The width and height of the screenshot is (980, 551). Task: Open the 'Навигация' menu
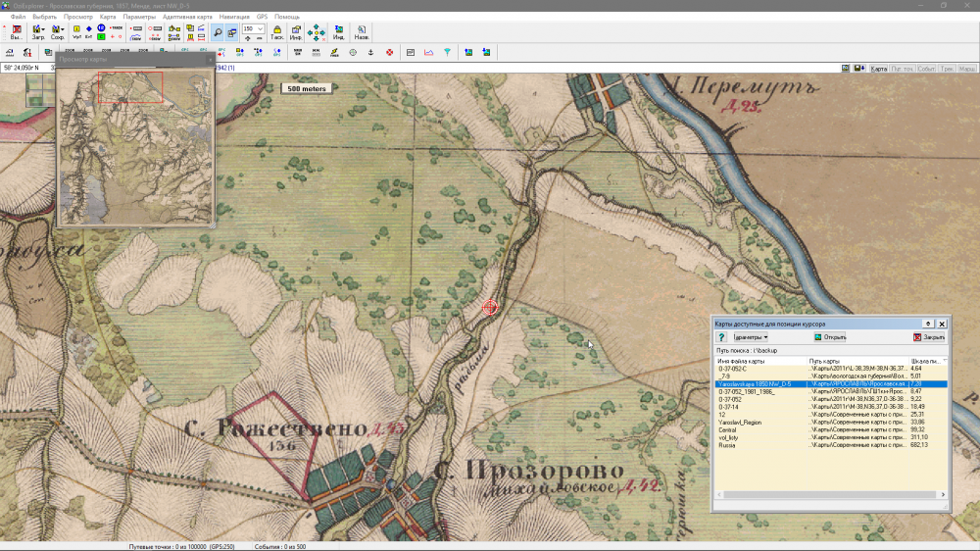pos(234,17)
